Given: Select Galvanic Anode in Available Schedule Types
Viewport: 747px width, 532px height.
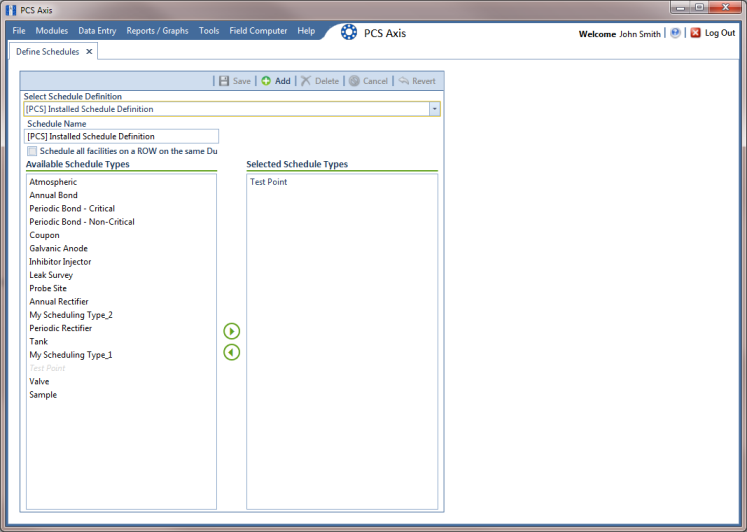Looking at the screenshot, I should 59,248.
